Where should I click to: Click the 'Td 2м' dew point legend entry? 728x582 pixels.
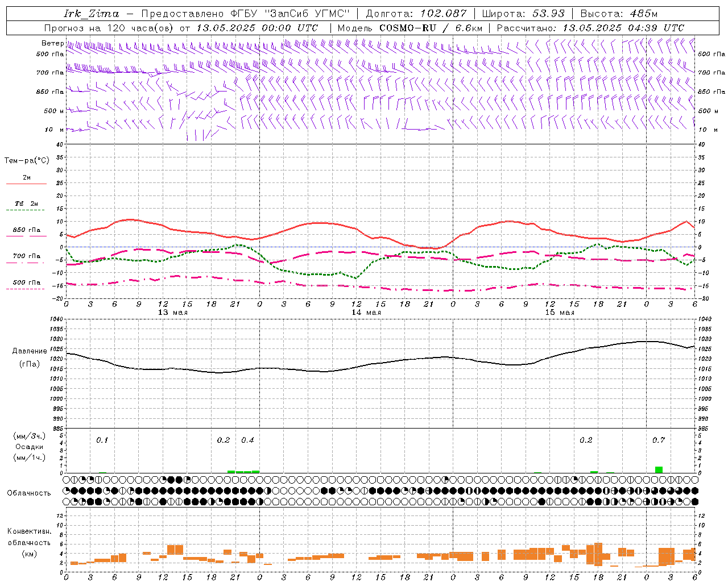point(27,203)
